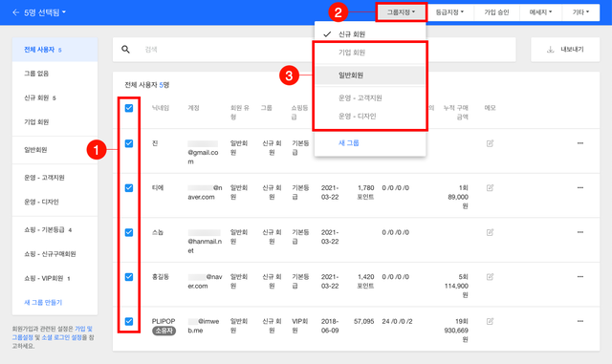Expand the 등급지정 dropdown
Viewport: 612px width, 364px height.
[x=449, y=12]
